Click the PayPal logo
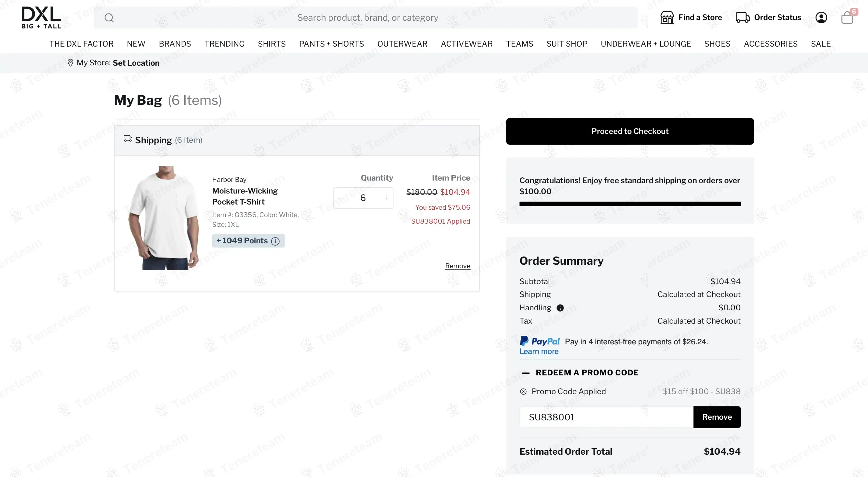 [540, 341]
